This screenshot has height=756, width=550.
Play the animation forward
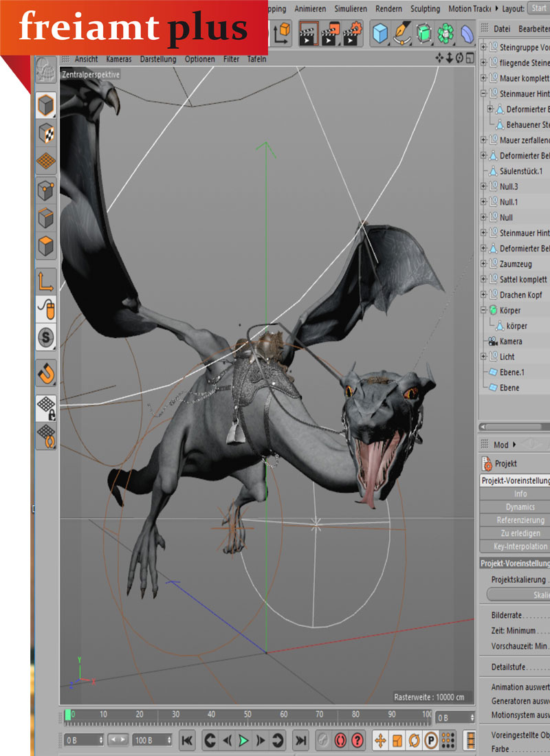pos(243,740)
